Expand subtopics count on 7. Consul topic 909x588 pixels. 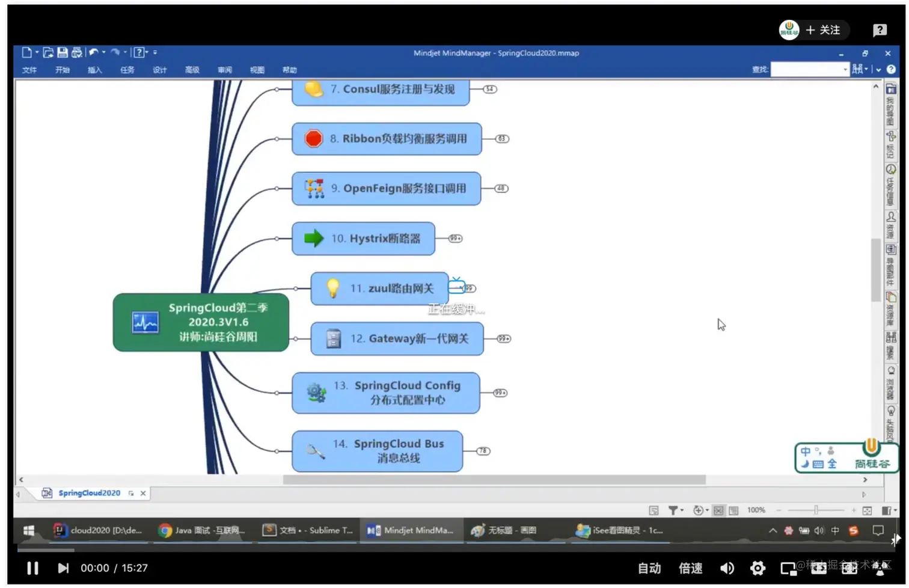490,89
